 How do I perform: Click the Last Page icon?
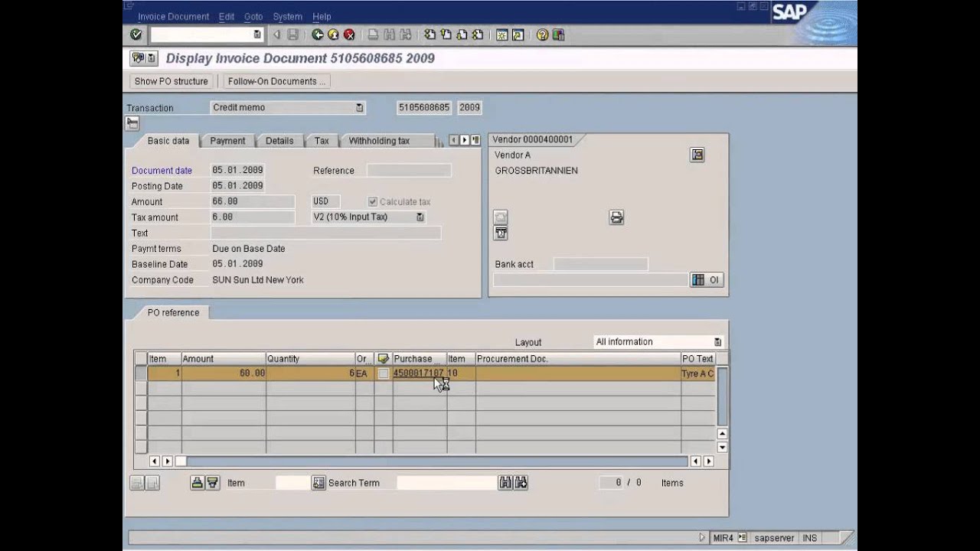click(x=478, y=34)
